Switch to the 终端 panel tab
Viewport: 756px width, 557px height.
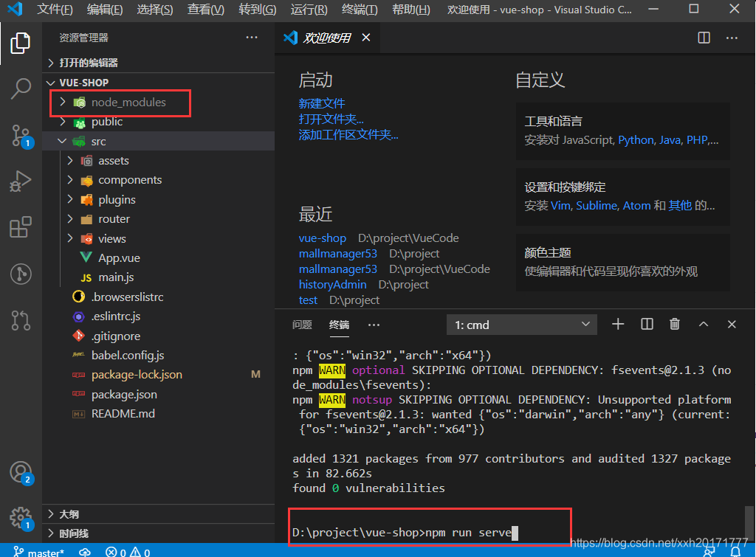339,325
